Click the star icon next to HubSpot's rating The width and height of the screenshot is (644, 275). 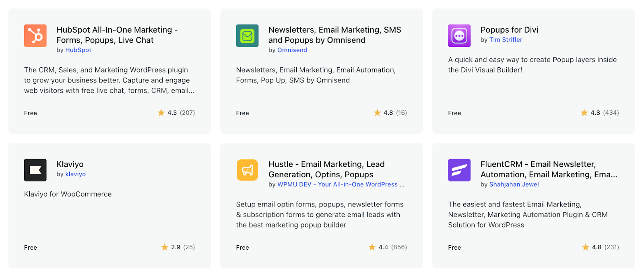tap(162, 113)
